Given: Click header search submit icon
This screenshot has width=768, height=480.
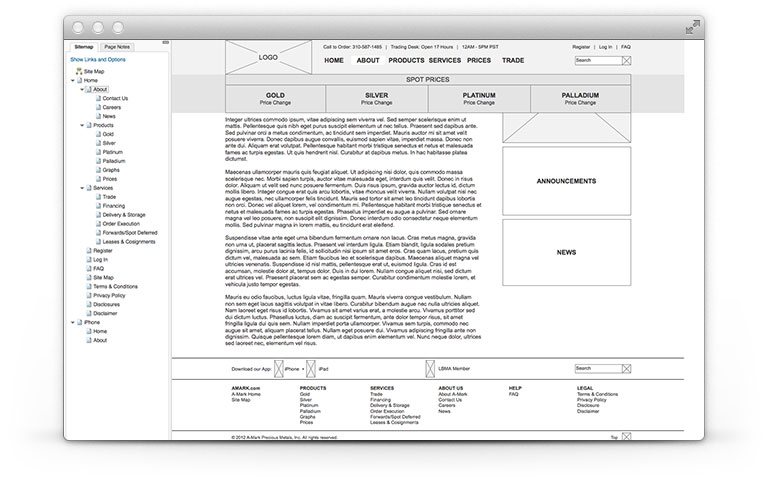Looking at the screenshot, I should 626,61.
